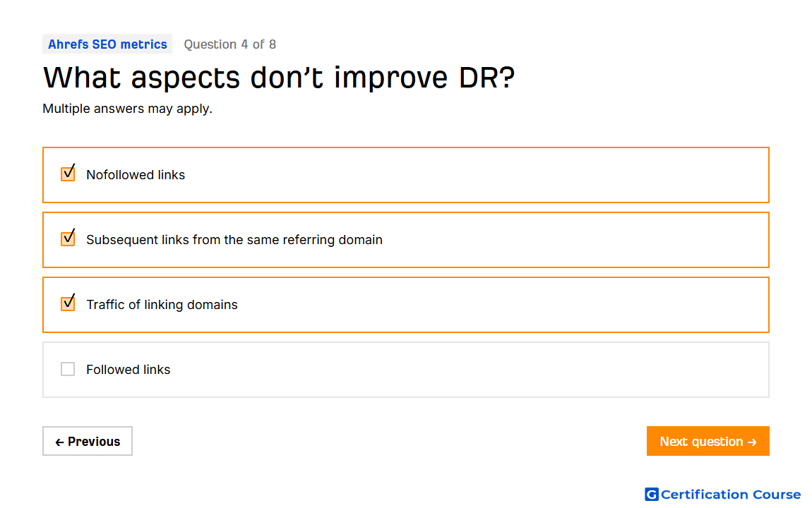Click the Certification Course watermark text
This screenshot has width=812, height=508.
(x=731, y=495)
